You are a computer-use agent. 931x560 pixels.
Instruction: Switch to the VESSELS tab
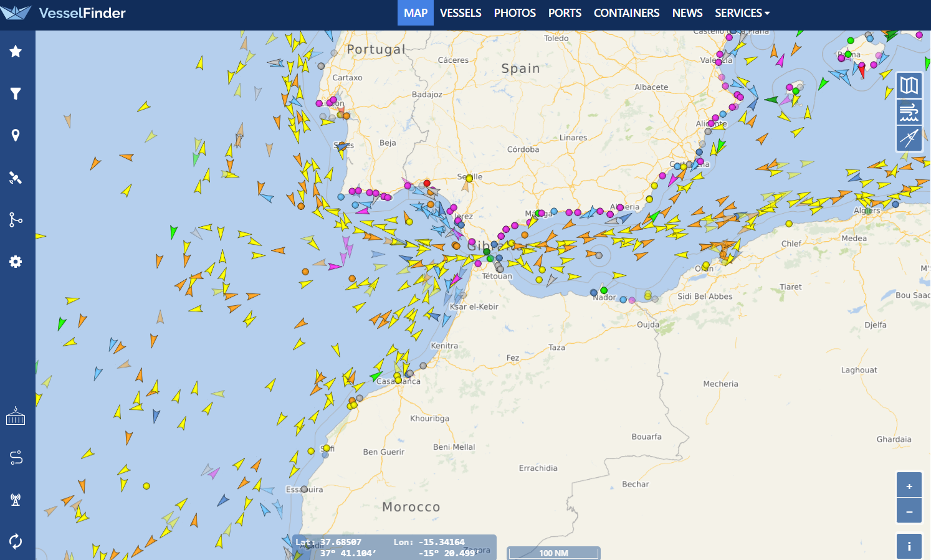coord(461,13)
